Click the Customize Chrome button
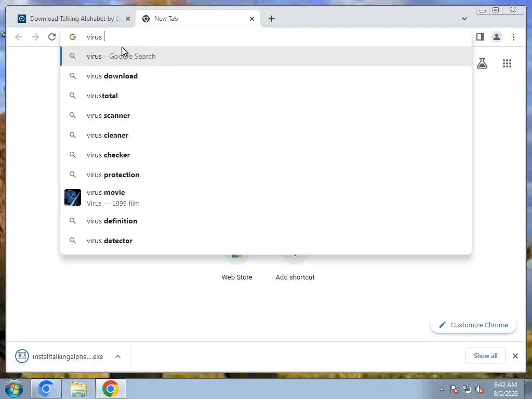532x399 pixels. pyautogui.click(x=473, y=325)
